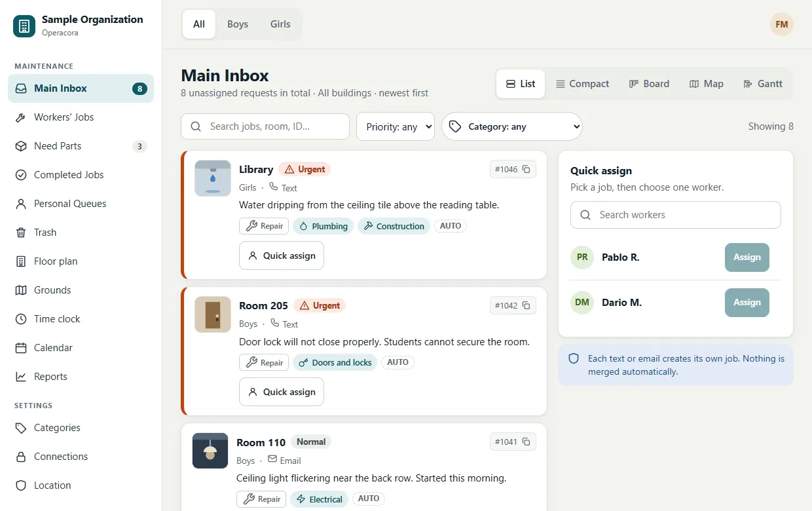Click the phone Text icon on Library job
Screen dimensions: 812x511
(274, 187)
